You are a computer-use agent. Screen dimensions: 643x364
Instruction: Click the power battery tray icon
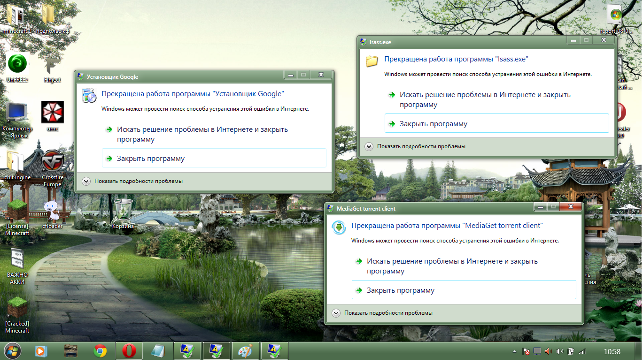pos(571,351)
